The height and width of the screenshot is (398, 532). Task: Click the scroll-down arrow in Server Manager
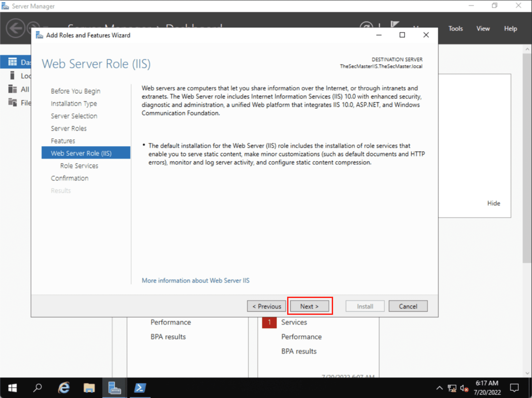[x=527, y=373]
